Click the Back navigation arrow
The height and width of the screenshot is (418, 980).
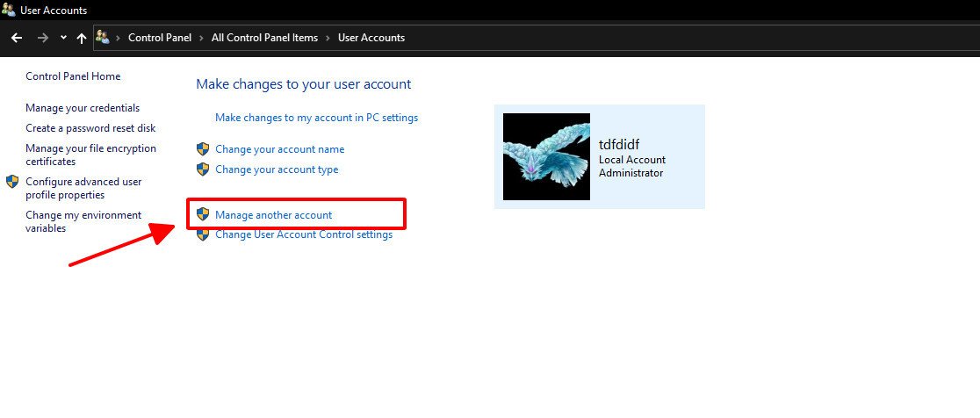16,38
